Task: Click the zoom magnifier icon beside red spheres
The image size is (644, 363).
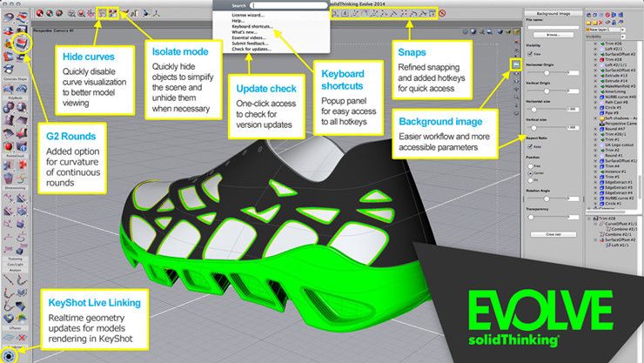Action: (71, 14)
